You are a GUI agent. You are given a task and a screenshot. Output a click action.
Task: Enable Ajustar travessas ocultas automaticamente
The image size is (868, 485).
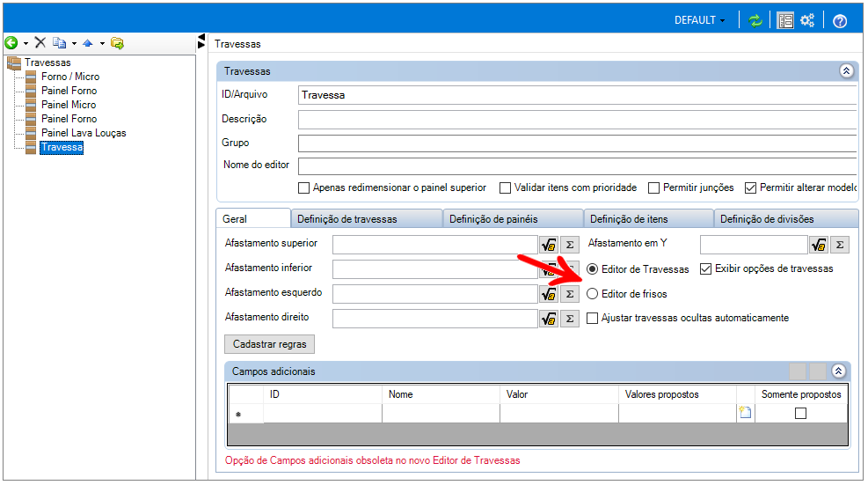593,319
